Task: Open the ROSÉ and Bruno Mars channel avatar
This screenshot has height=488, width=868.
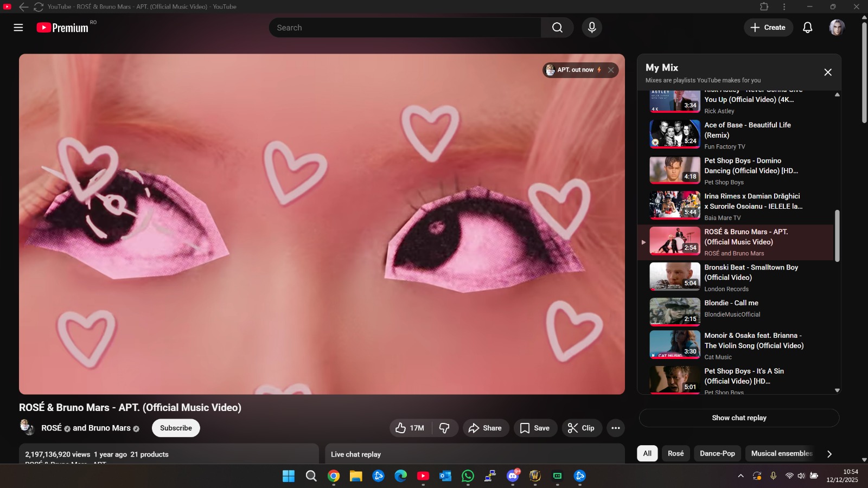Action: [x=27, y=427]
